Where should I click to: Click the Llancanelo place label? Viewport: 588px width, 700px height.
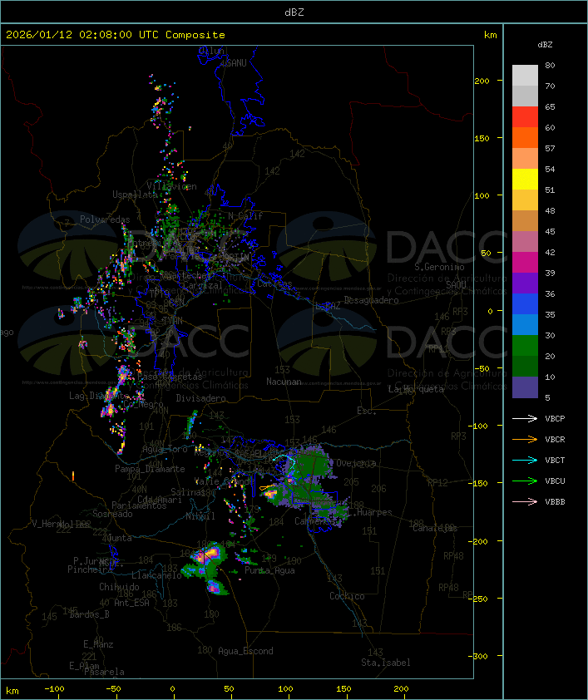(x=156, y=575)
